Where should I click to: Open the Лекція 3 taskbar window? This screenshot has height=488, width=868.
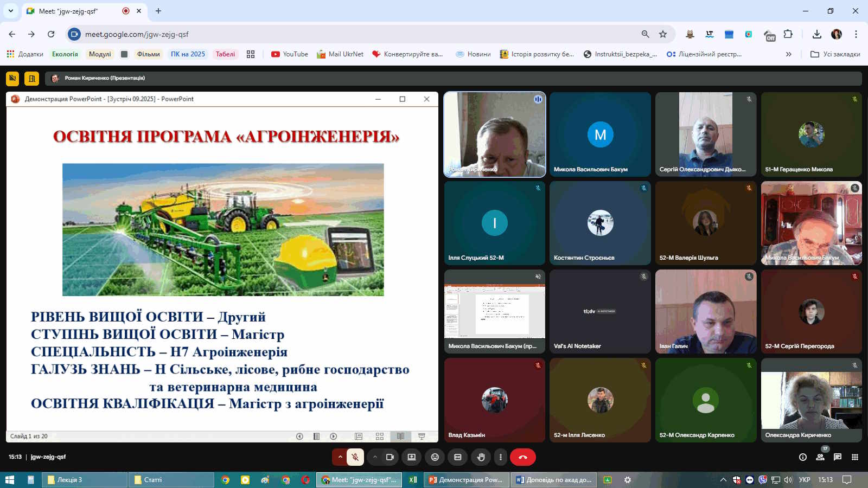[84, 480]
